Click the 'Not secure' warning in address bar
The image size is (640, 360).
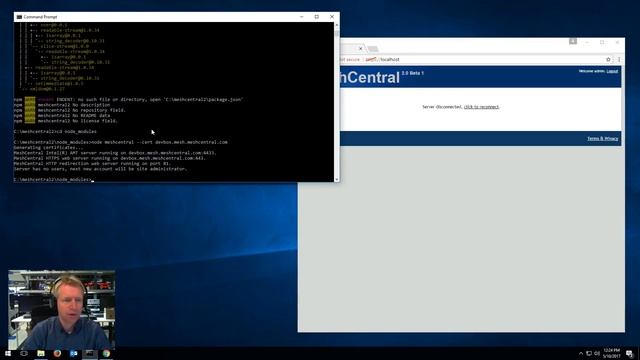(x=350, y=60)
